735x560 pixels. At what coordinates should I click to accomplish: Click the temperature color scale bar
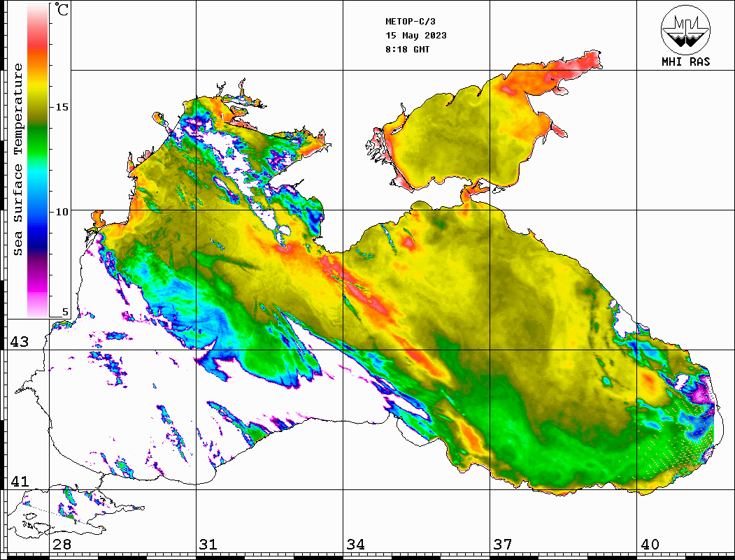tap(38, 161)
